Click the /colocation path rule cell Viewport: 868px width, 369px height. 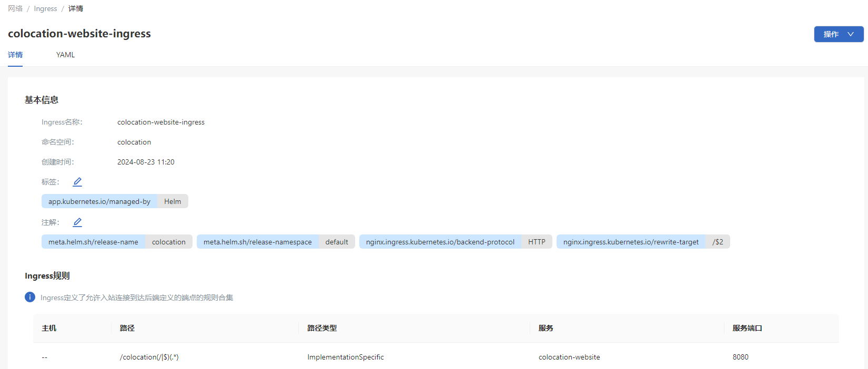(149, 357)
